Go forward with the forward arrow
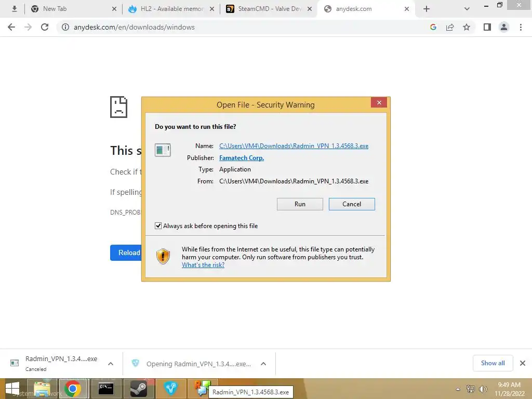 [x=28, y=27]
